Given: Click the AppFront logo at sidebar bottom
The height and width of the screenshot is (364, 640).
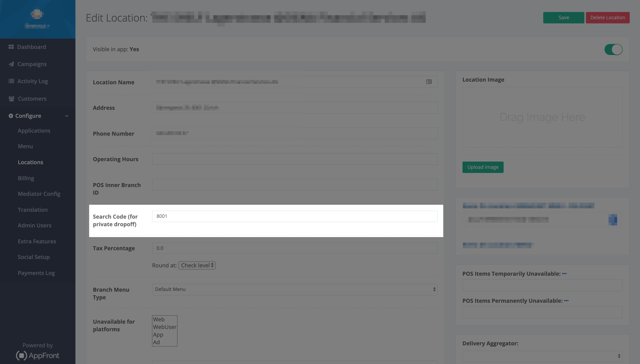Looking at the screenshot, I should [x=38, y=355].
